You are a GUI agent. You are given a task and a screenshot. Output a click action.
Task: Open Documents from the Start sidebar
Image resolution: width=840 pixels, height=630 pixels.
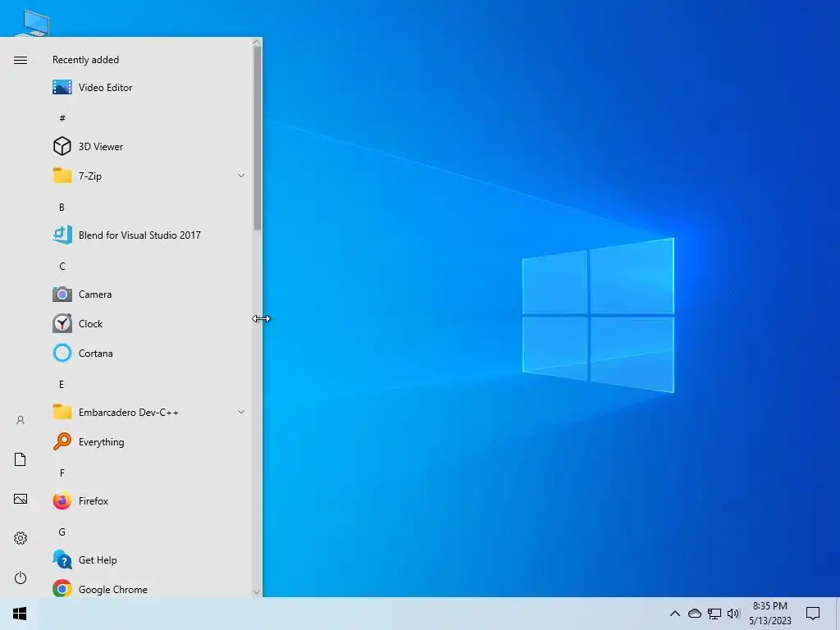21,459
